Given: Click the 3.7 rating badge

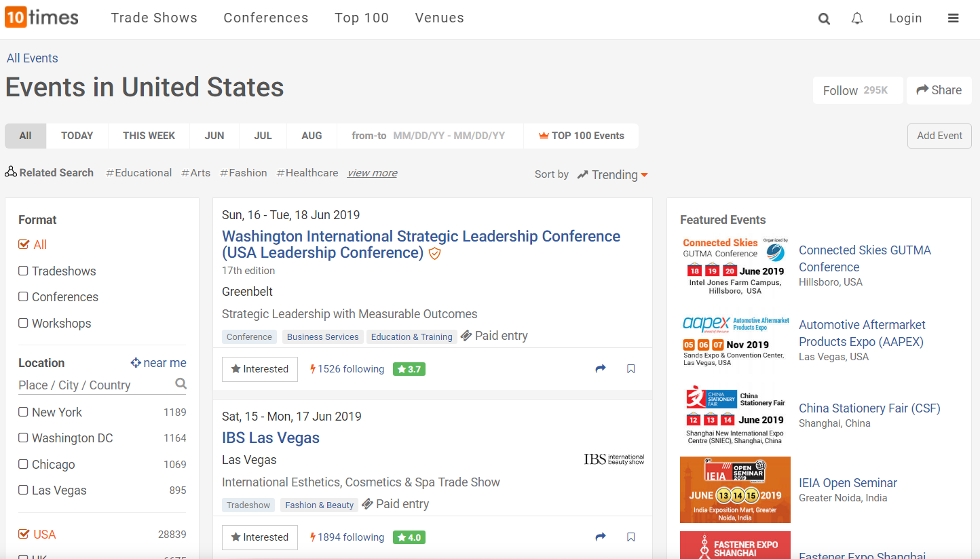Looking at the screenshot, I should tap(409, 368).
